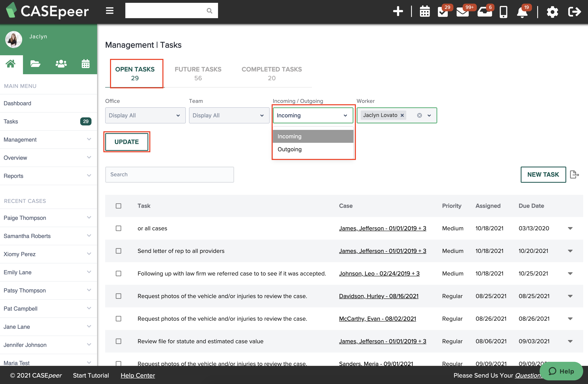Click the UPDATE button
This screenshot has height=384, width=588.
pyautogui.click(x=127, y=142)
